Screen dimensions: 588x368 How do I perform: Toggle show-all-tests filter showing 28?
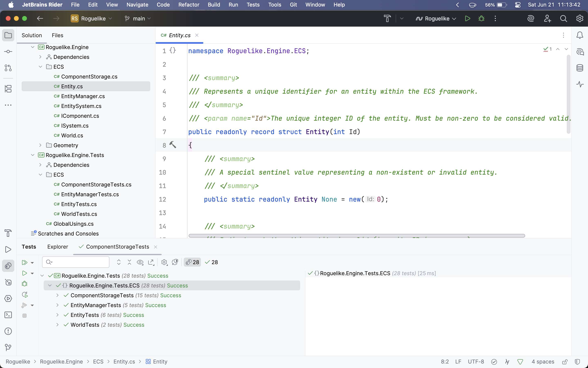tap(192, 262)
